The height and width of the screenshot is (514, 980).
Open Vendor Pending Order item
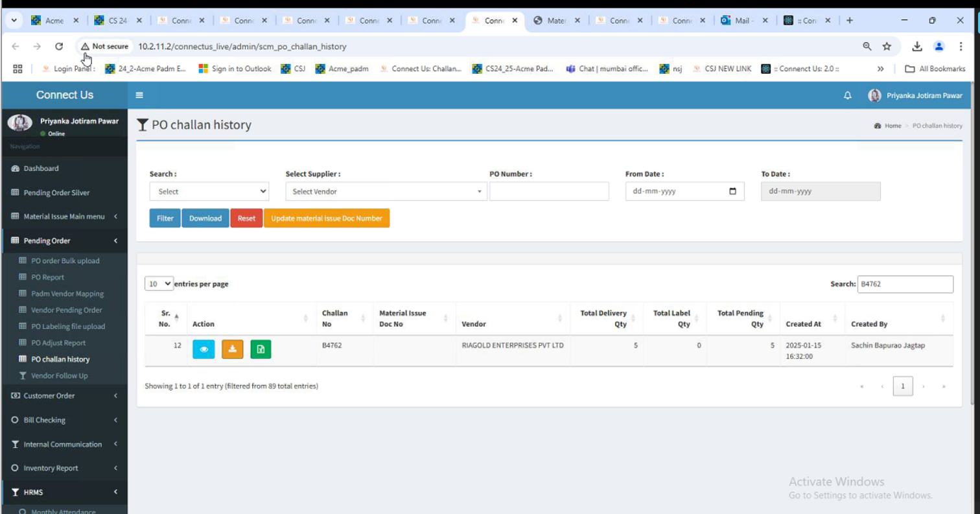pyautogui.click(x=67, y=310)
